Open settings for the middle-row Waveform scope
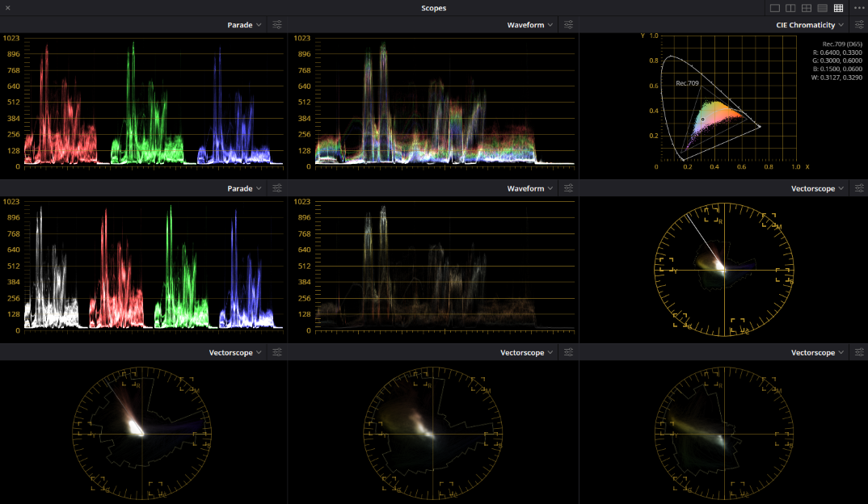Viewport: 868px width, 504px height. (568, 188)
